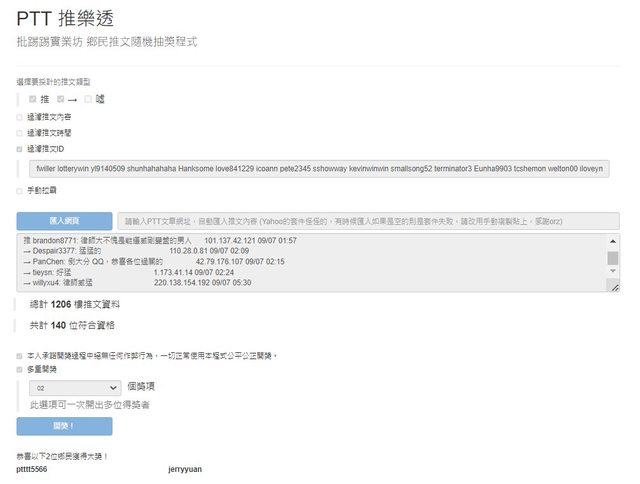Toggle the 多重開獎 multiple draw checkbox

coord(20,369)
